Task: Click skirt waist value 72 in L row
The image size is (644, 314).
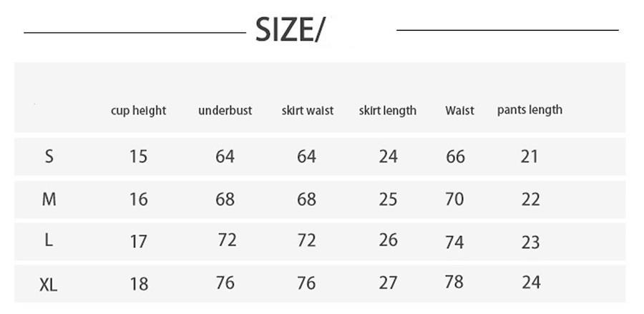Action: 306,240
